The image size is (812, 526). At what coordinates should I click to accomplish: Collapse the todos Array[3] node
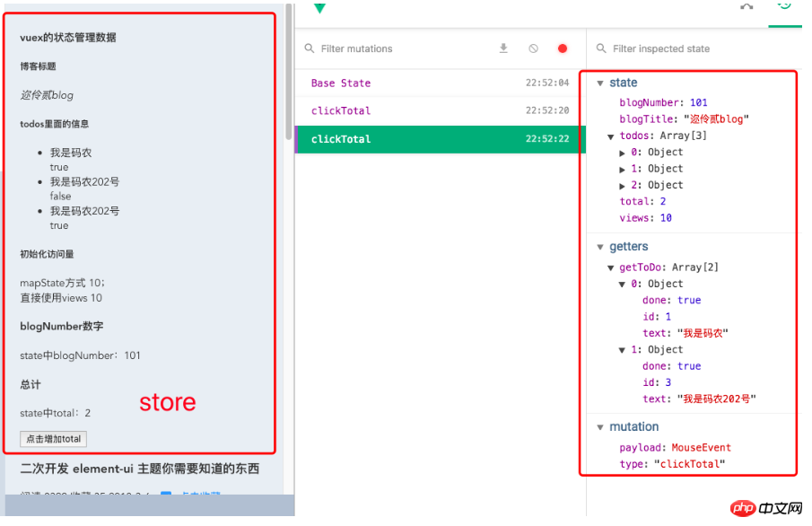(610, 136)
